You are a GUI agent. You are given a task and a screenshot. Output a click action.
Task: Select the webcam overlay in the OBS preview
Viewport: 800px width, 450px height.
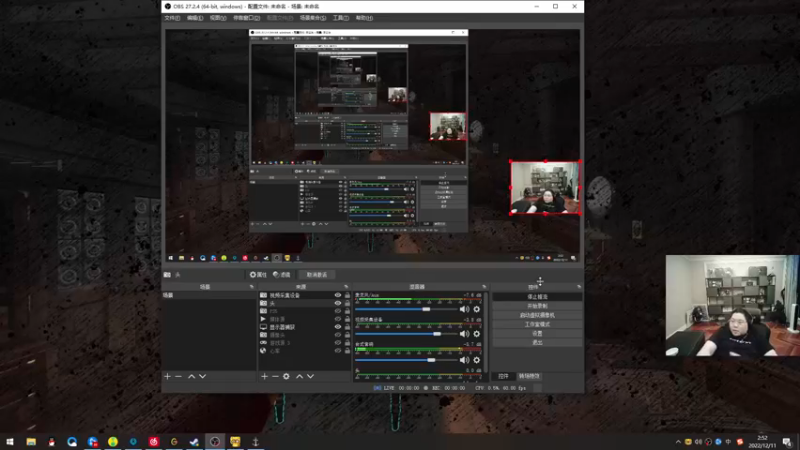[x=545, y=187]
